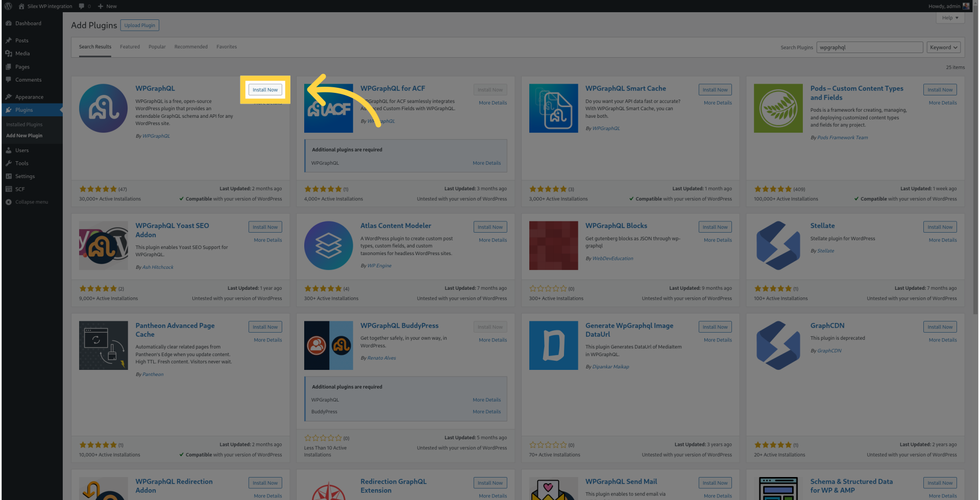
Task: Install WPGraphQL Blocks plugin
Action: pyautogui.click(x=715, y=227)
